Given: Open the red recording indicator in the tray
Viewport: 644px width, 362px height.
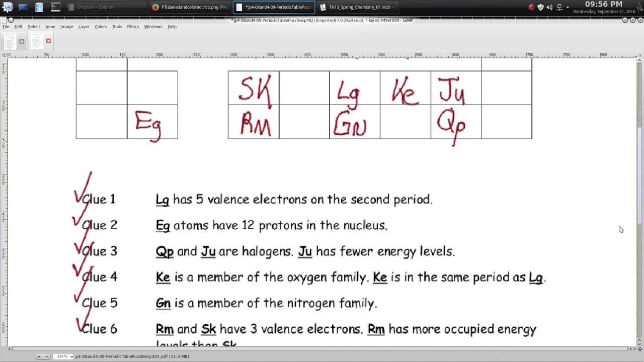Looking at the screenshot, I should click(531, 7).
